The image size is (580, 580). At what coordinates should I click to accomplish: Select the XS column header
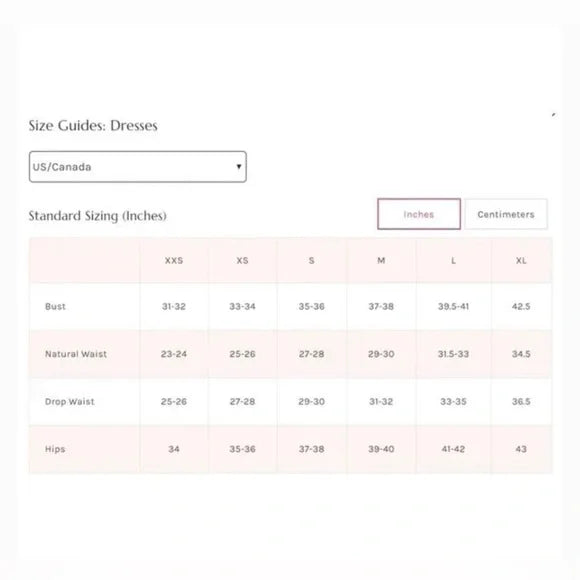click(242, 260)
